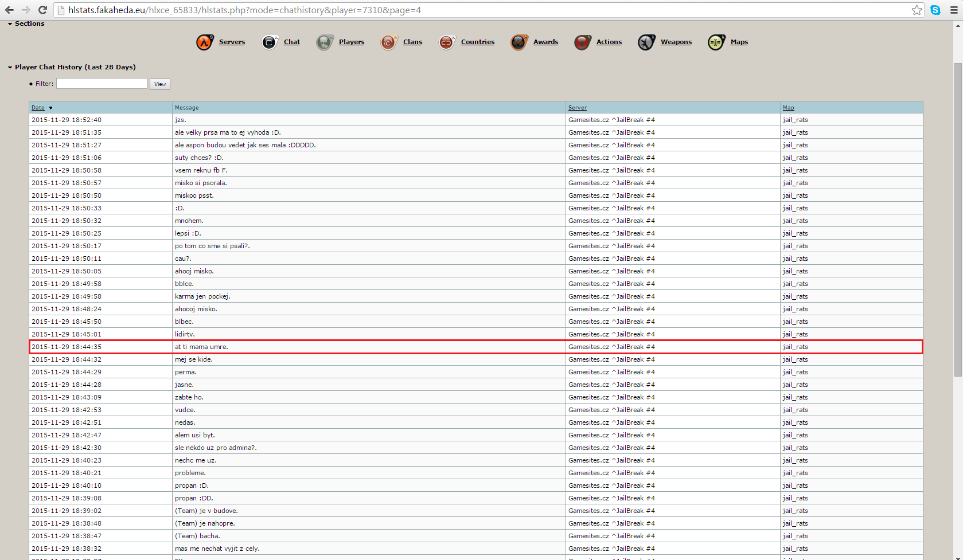Open map link in 'at ti mama umre.' row
Screen dimensions: 963x560
(795, 347)
